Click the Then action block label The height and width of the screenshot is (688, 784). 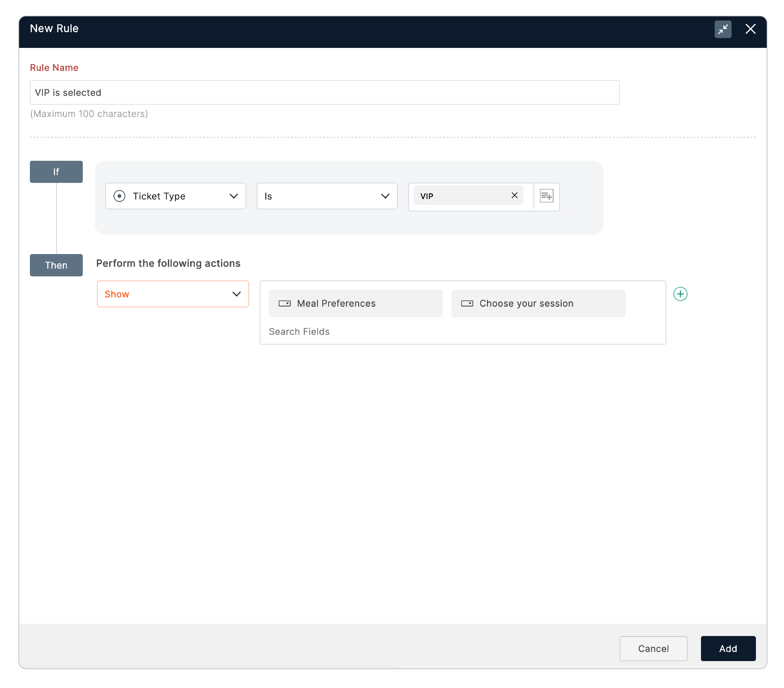pyautogui.click(x=56, y=265)
